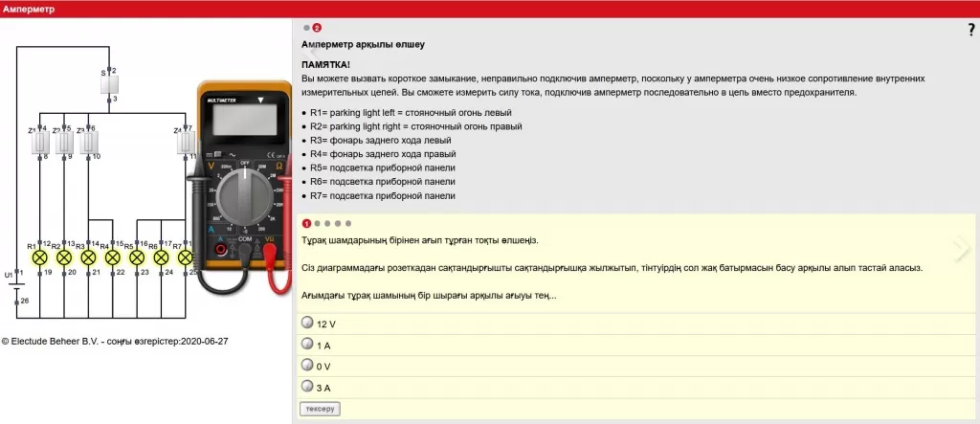Open the help question mark icon

970,30
